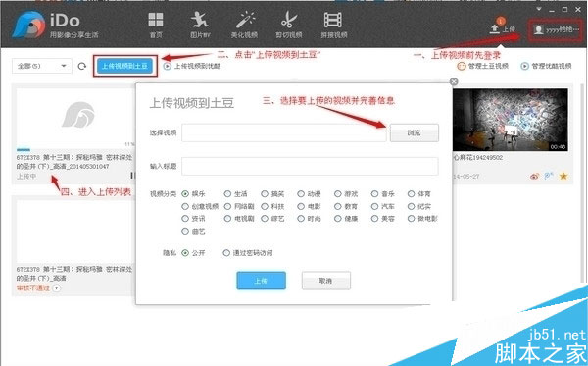Screen dimensions: 588x366
Task: Click the blue 上传 button in dialog
Action: pyautogui.click(x=261, y=281)
